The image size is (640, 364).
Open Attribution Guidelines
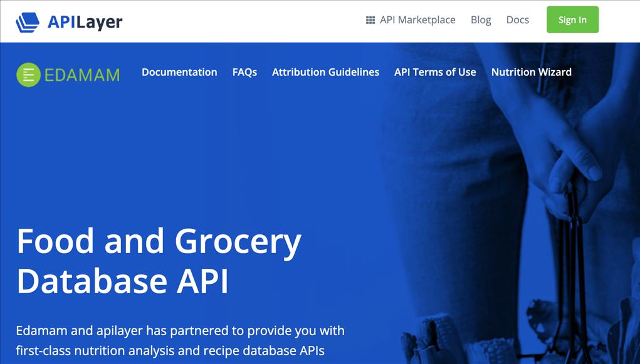point(325,72)
